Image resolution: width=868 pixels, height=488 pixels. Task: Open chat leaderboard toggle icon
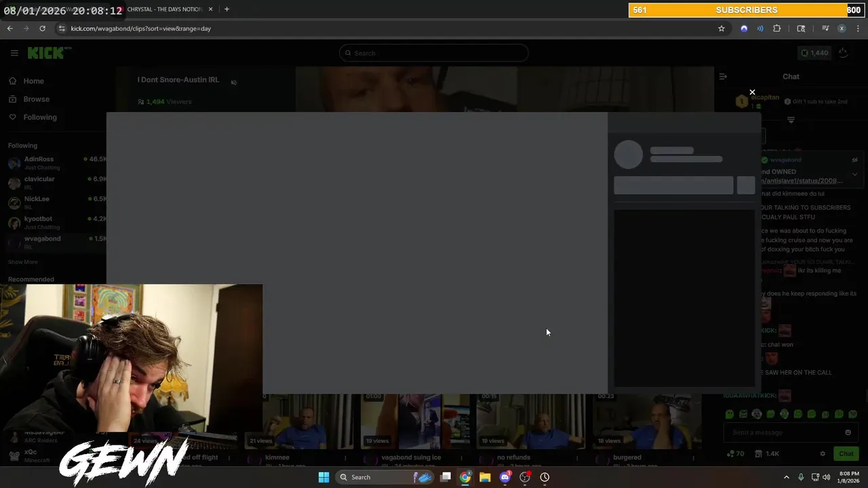point(791,120)
